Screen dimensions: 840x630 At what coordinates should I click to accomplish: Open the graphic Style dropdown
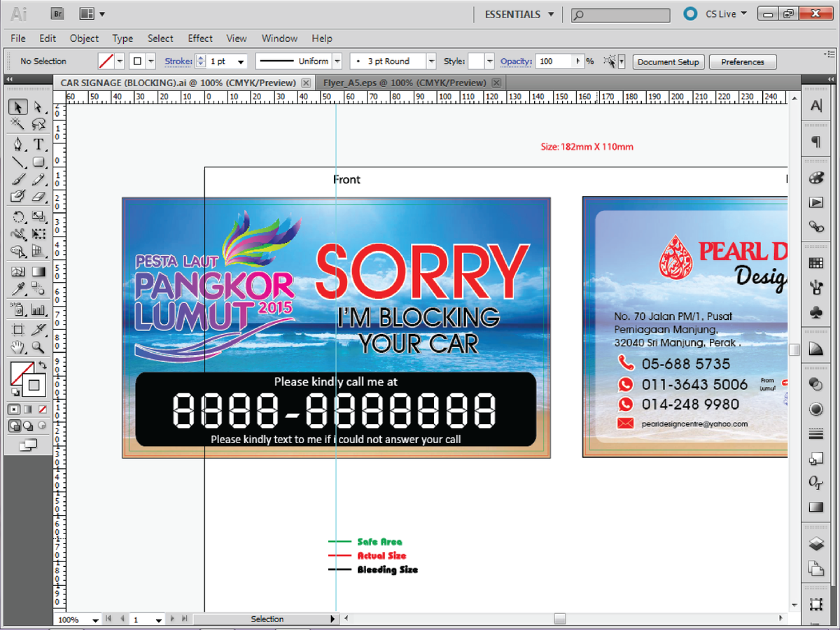(x=489, y=62)
